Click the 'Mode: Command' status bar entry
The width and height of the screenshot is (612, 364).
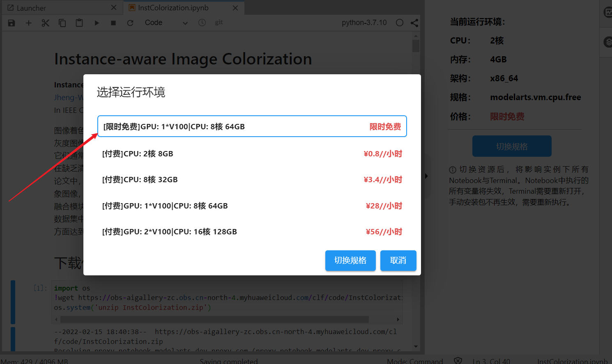click(415, 361)
